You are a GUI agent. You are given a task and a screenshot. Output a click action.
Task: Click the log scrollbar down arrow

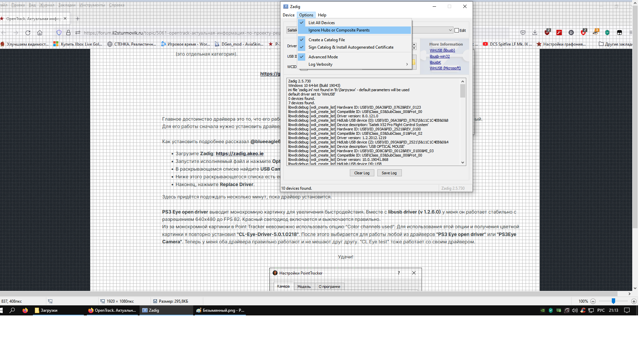click(463, 163)
